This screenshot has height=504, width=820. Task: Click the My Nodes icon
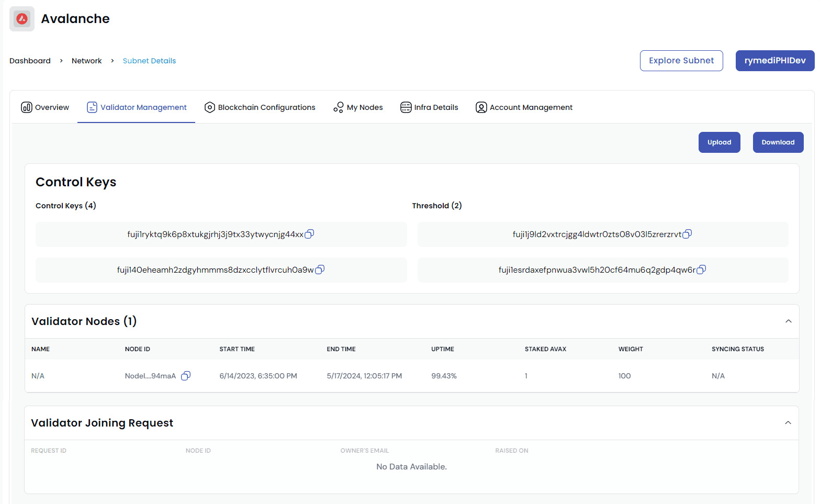tap(339, 107)
